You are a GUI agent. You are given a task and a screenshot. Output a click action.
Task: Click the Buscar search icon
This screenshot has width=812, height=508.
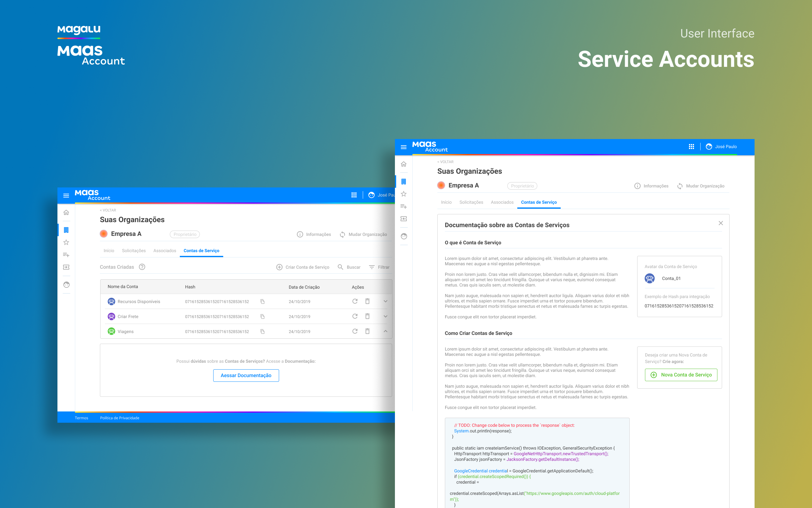(x=340, y=267)
